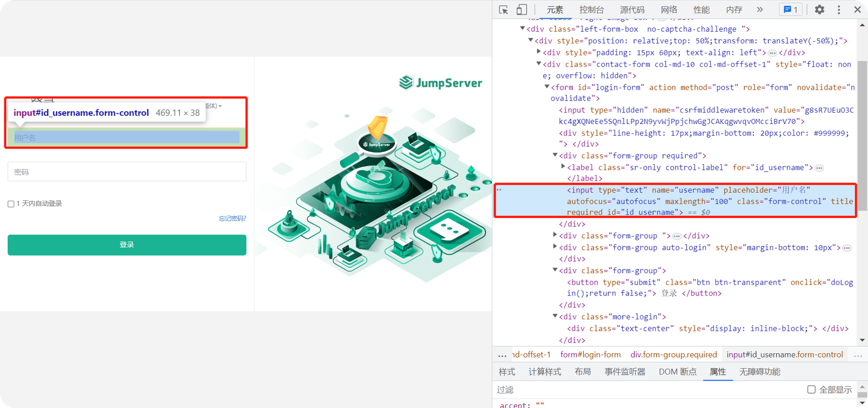Select div.form-group.required breadcrumb
Viewport: 868px width, 408px height.
coord(674,355)
